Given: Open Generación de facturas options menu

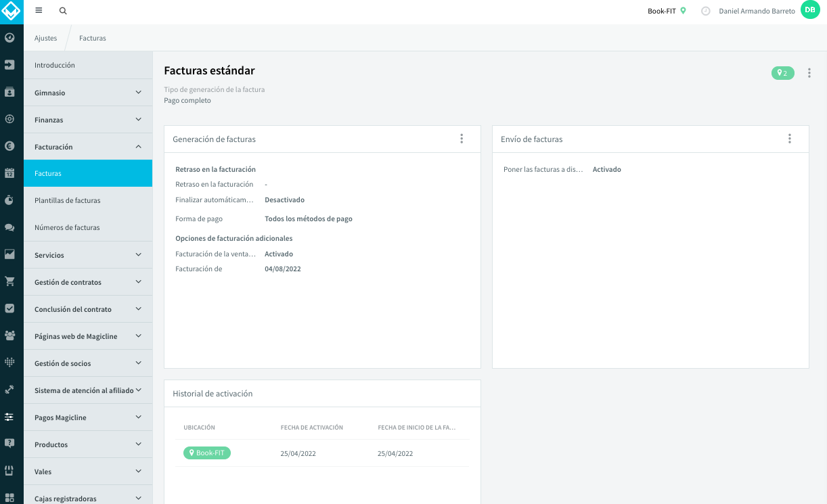Looking at the screenshot, I should coord(462,139).
